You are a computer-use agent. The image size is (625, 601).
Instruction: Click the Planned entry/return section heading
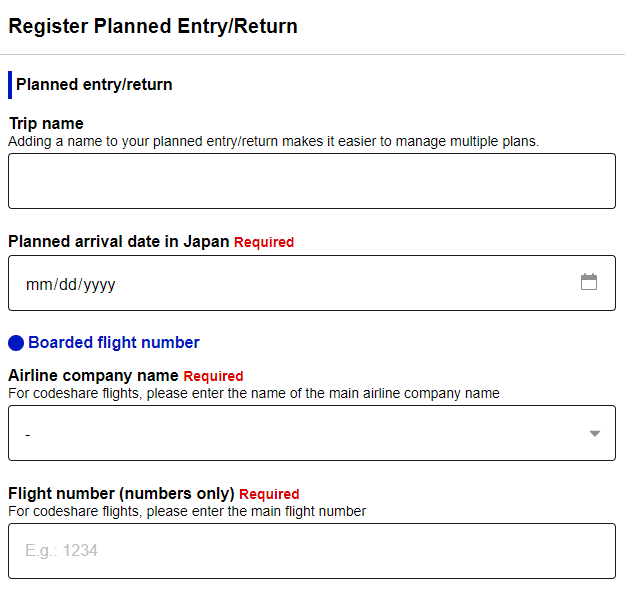94,85
